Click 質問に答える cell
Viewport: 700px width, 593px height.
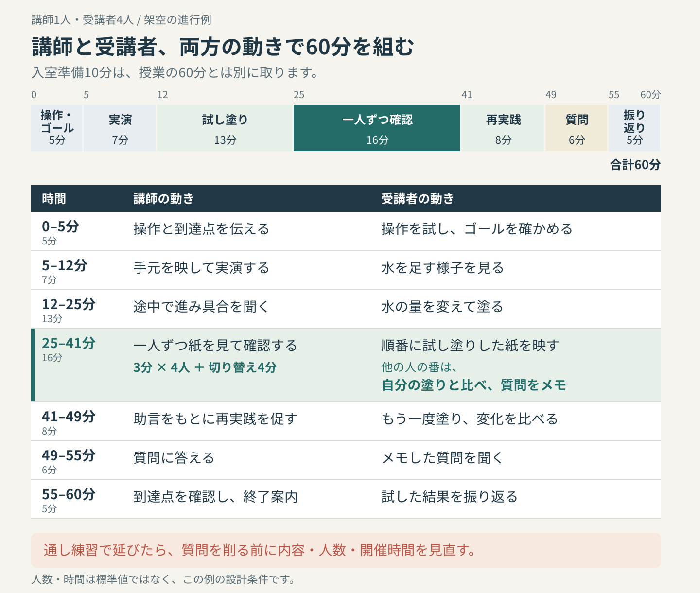coord(174,458)
